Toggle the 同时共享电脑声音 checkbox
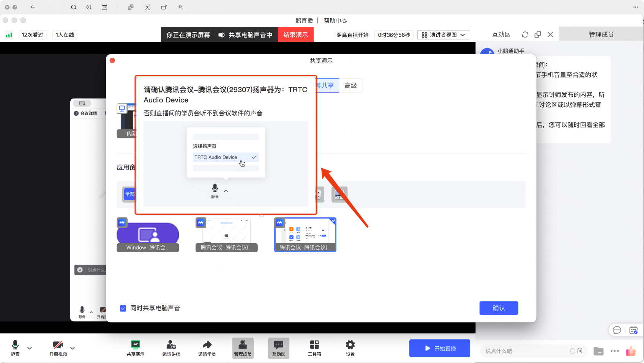This screenshot has height=363, width=644. pyautogui.click(x=123, y=308)
